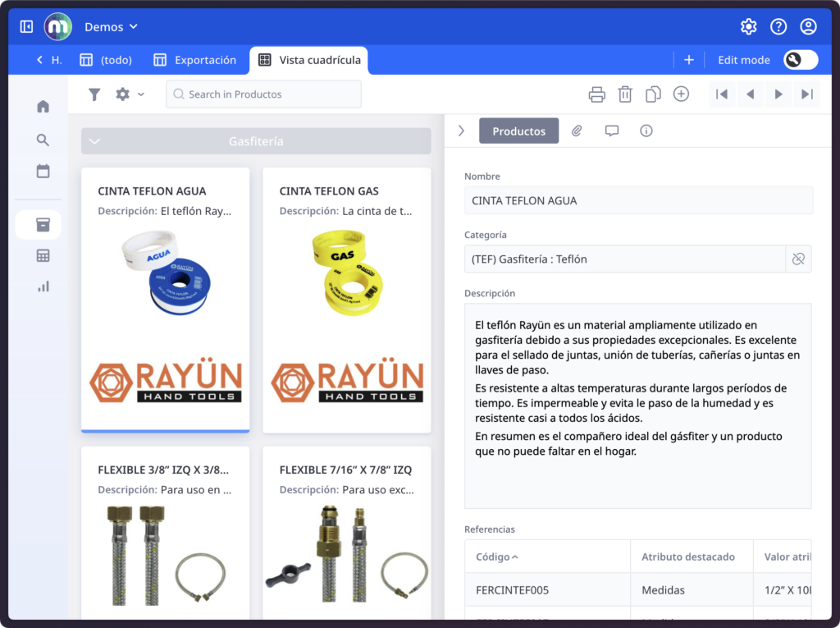Viewport: 840px width, 628px height.
Task: Open the attachments paperclip tab
Action: point(577,131)
